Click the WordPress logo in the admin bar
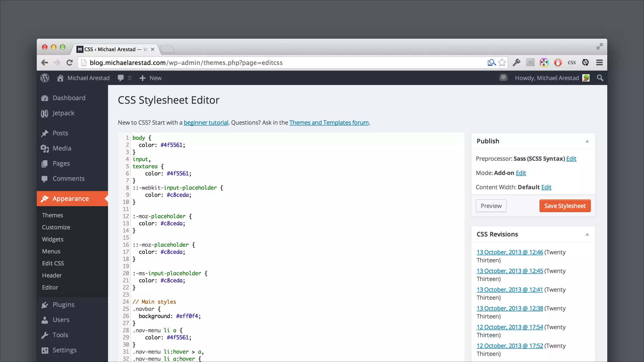The height and width of the screenshot is (362, 644). tap(45, 78)
